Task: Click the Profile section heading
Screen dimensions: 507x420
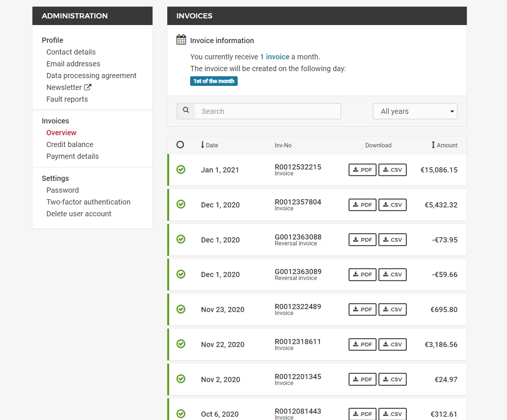Action: point(53,40)
